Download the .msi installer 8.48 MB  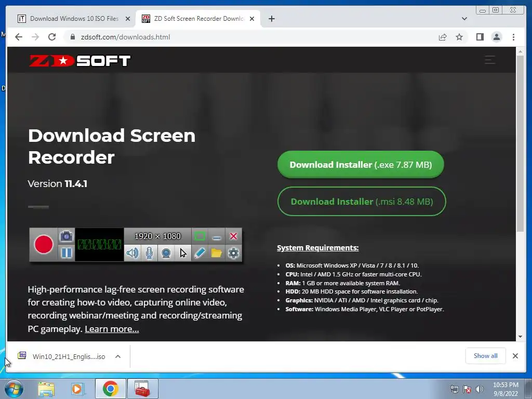click(362, 201)
